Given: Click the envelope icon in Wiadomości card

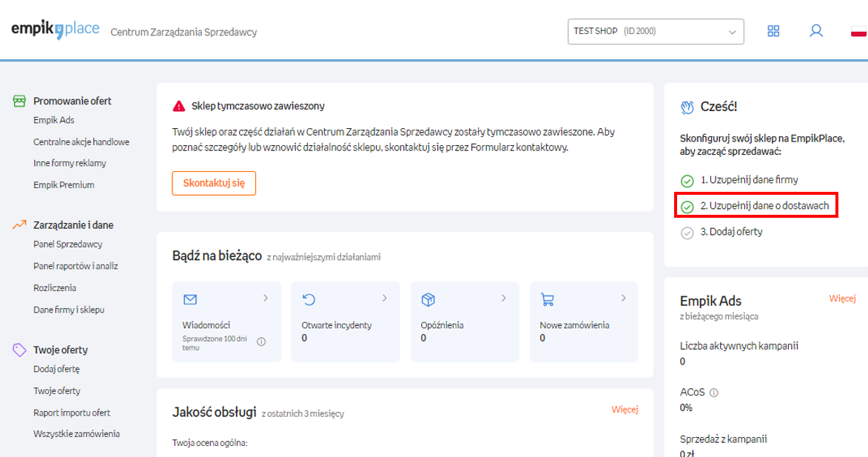Looking at the screenshot, I should (190, 299).
